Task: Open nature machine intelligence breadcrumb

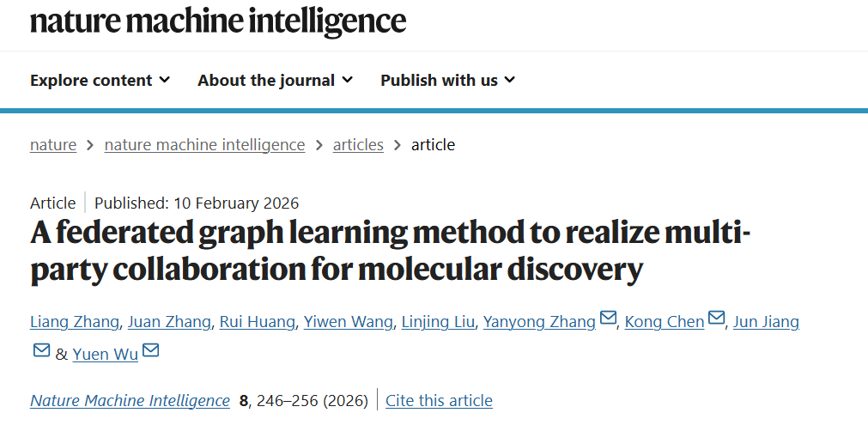Action: click(x=204, y=144)
